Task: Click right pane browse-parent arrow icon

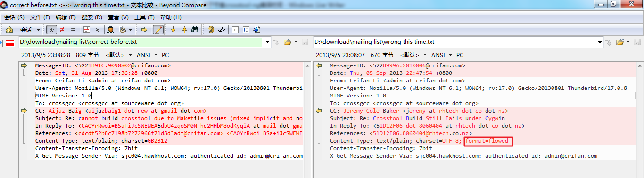Action: 609,42
